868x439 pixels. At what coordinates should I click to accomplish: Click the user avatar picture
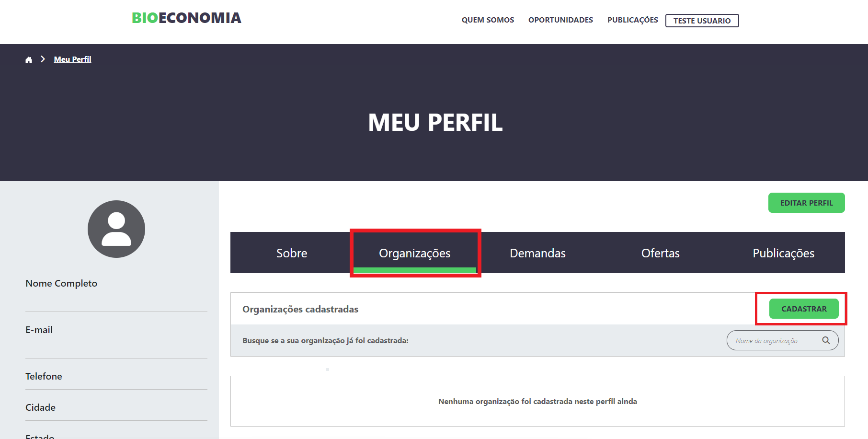(x=116, y=229)
